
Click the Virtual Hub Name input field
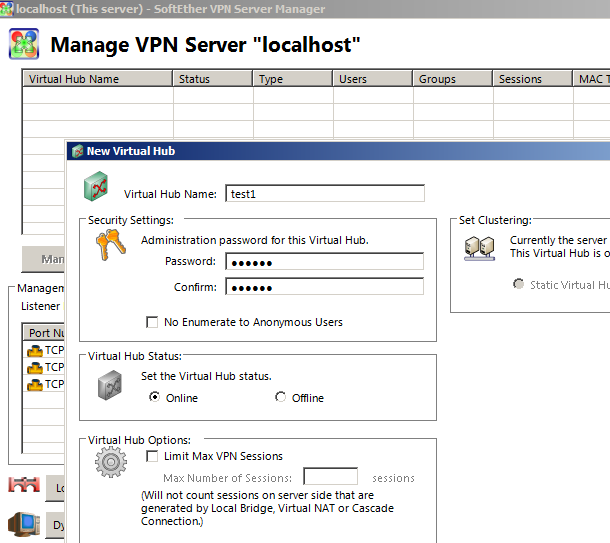click(x=325, y=193)
